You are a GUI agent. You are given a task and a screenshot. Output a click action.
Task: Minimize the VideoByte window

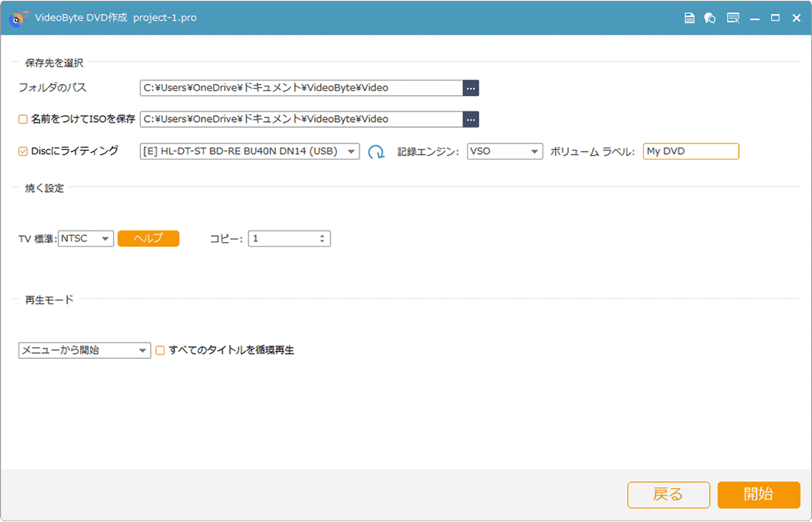pyautogui.click(x=754, y=18)
